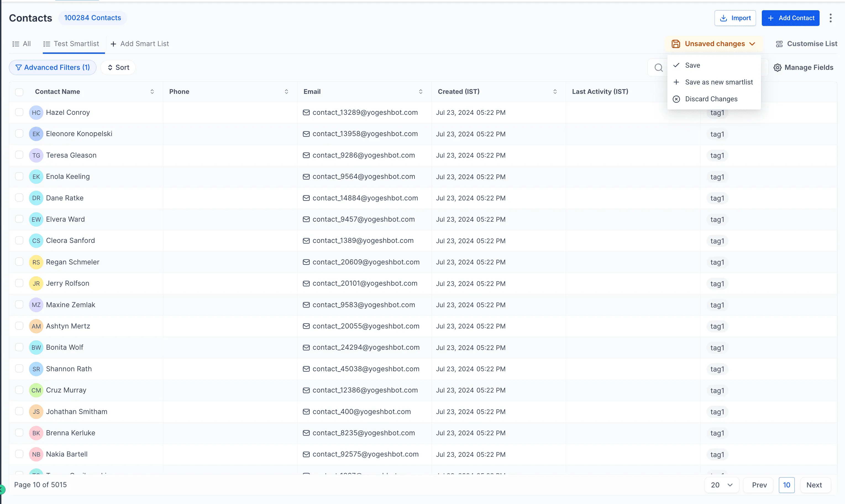This screenshot has height=504, width=845.
Task: Click Hazel Conroy's avatar initials
Action: [x=36, y=112]
